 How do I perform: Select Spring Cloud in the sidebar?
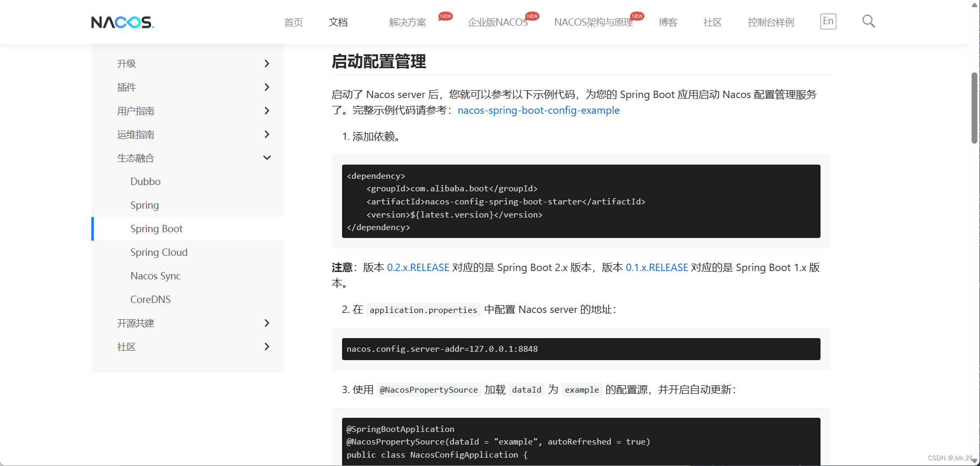pyautogui.click(x=159, y=252)
